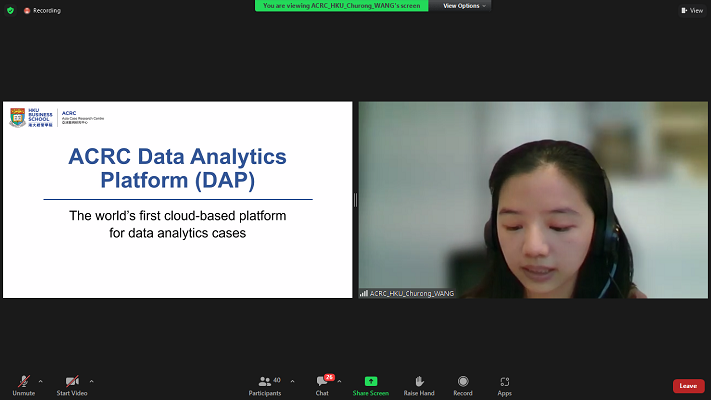
Task: Click the green encryption shield icon
Action: [x=10, y=10]
